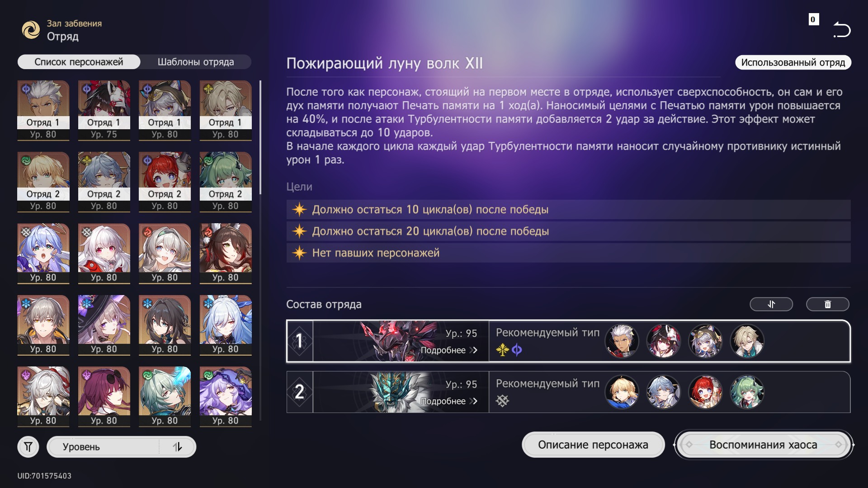The width and height of the screenshot is (868, 488).
Task: Click the Зал забвения spiral emblem
Action: 31,30
